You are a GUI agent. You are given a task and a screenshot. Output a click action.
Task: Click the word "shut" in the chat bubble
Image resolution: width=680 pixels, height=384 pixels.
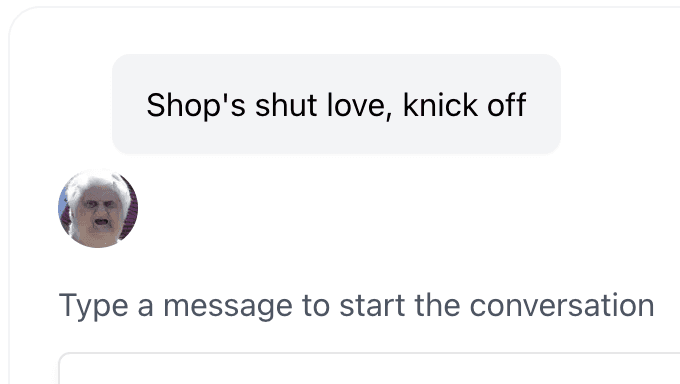tap(286, 105)
